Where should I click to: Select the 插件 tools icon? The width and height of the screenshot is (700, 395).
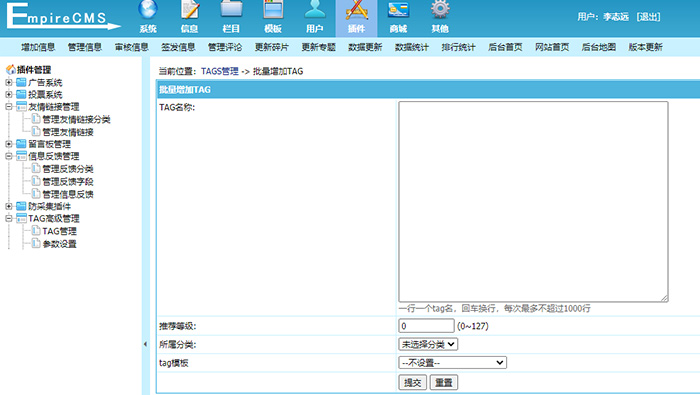coord(356,10)
